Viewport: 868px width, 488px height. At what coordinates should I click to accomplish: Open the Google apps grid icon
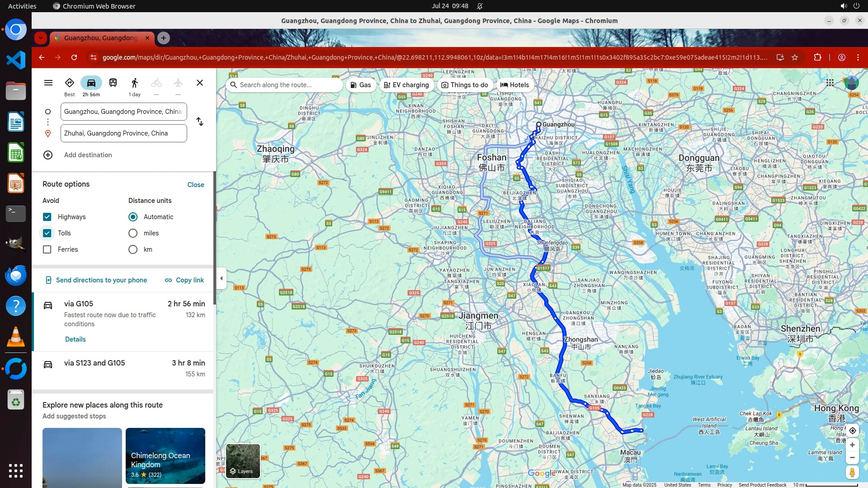830,83
